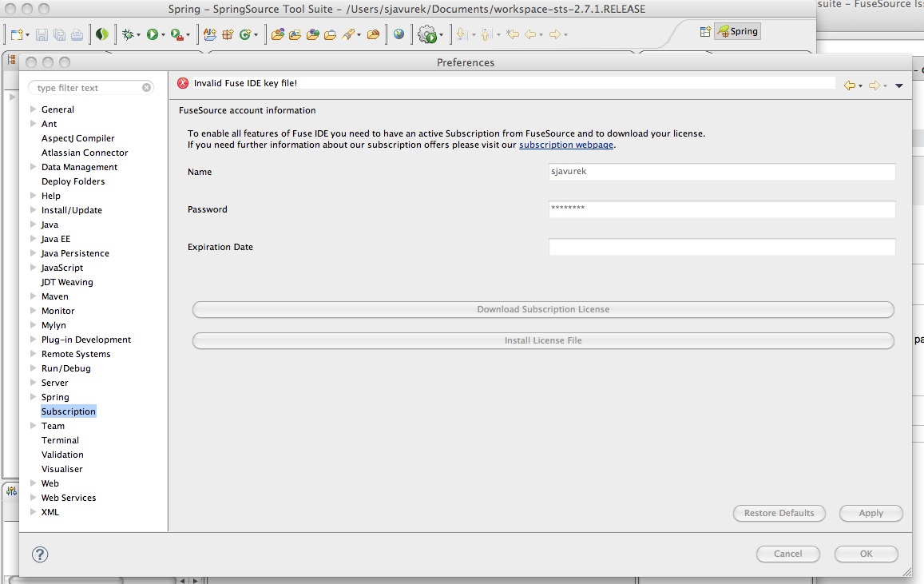Select Validation in the preferences tree
924x584 pixels.
click(62, 455)
